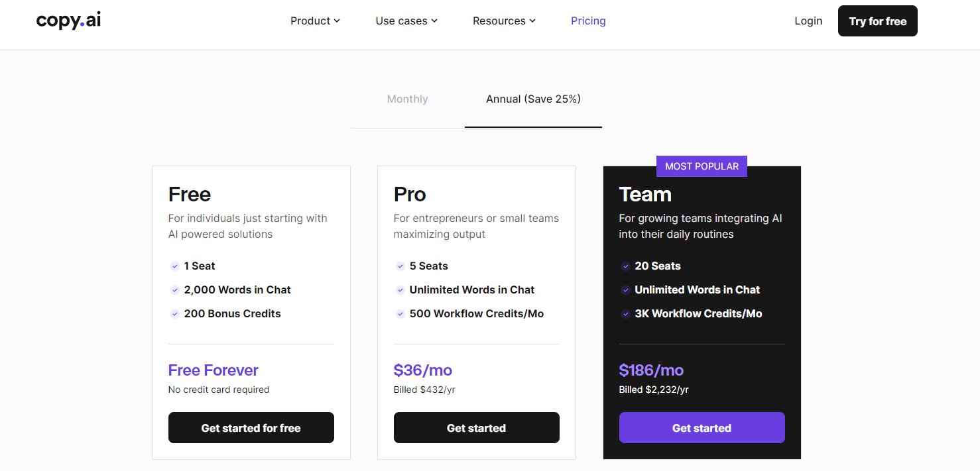
Task: Click the checkmark beside 2,000 Words in Chat
Action: coord(174,289)
